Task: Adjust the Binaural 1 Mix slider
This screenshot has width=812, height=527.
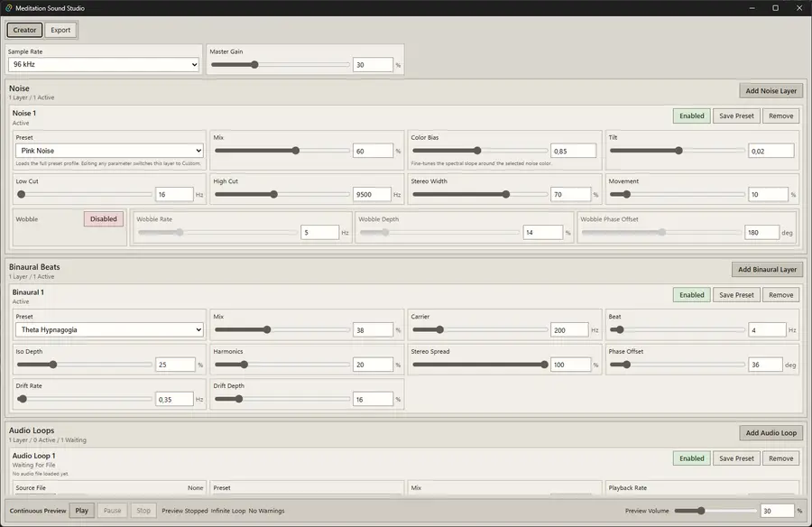Action: pyautogui.click(x=282, y=329)
